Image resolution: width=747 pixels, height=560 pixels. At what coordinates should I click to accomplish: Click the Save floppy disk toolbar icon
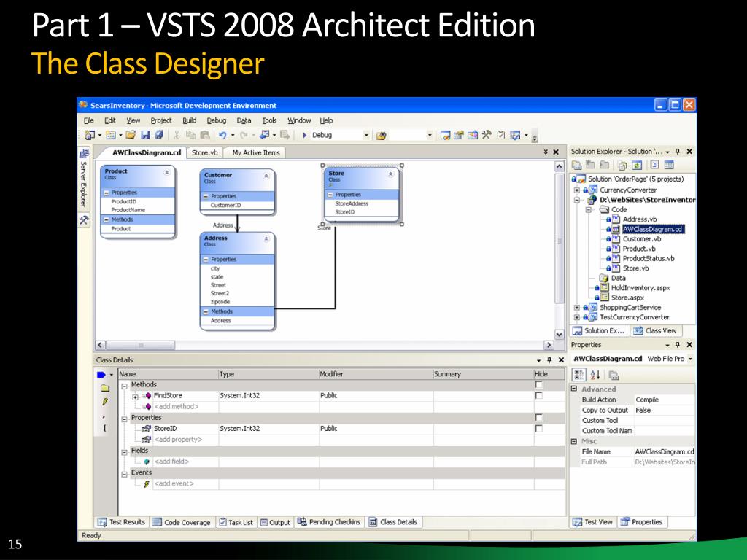145,135
